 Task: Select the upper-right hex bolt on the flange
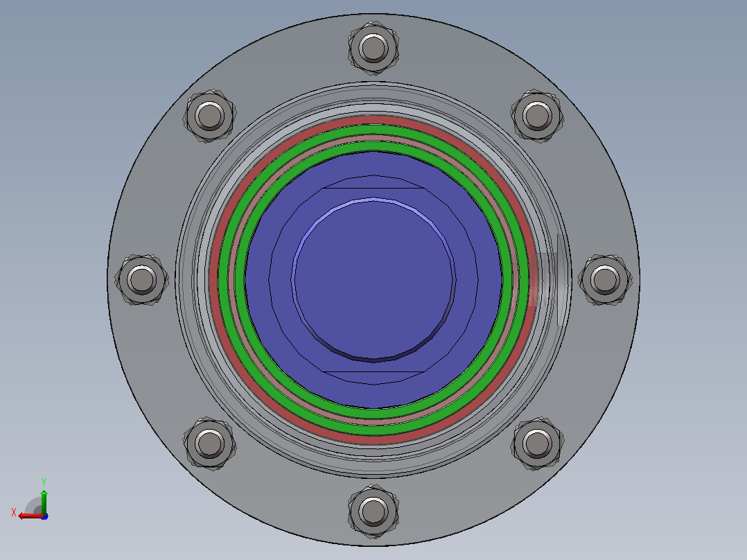tap(538, 115)
